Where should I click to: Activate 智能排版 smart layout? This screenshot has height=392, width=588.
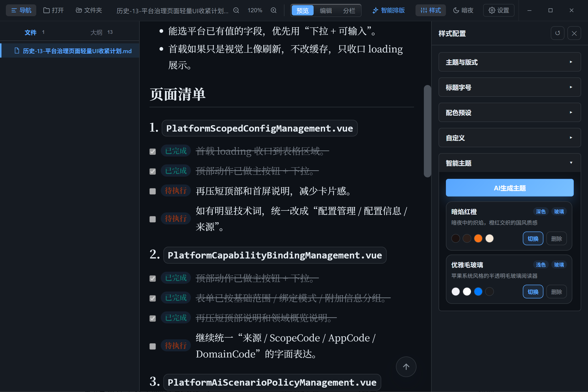(389, 10)
